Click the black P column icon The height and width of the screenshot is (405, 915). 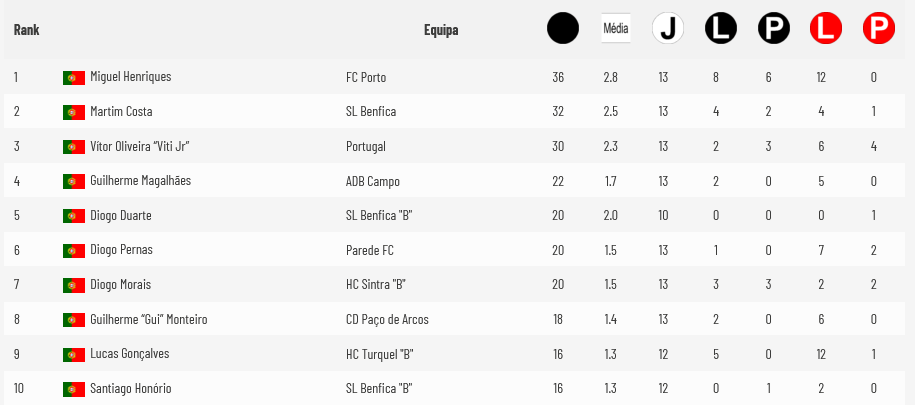774,28
